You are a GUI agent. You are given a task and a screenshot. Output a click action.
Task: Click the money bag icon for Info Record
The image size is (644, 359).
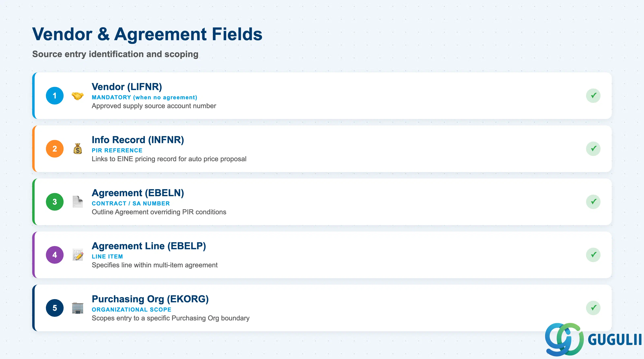77,149
